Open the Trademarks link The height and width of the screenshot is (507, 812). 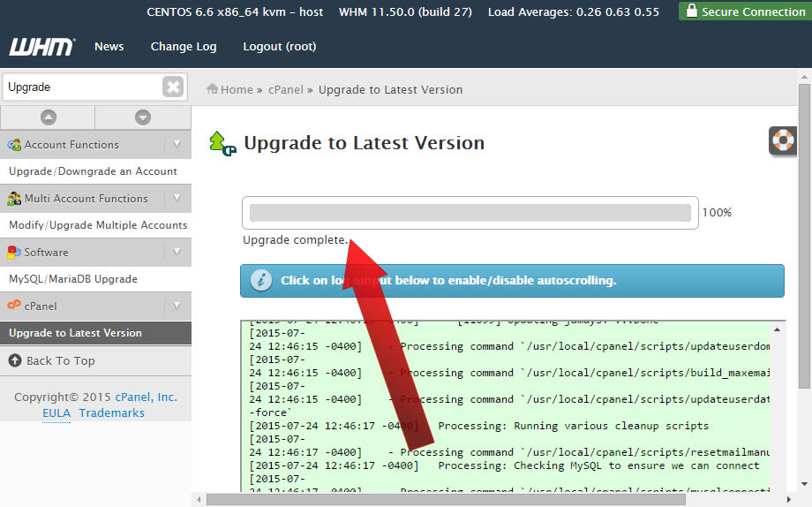tap(112, 413)
